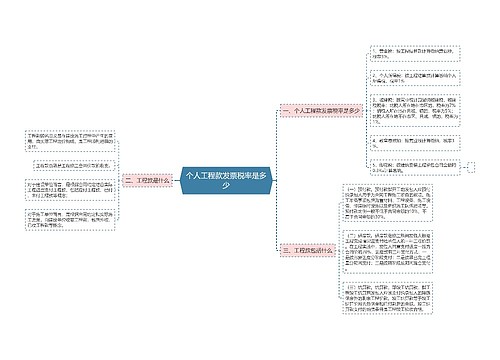Select the node starting 4、教育费附加
Viewport: 500px width, 360px height.
point(415,143)
